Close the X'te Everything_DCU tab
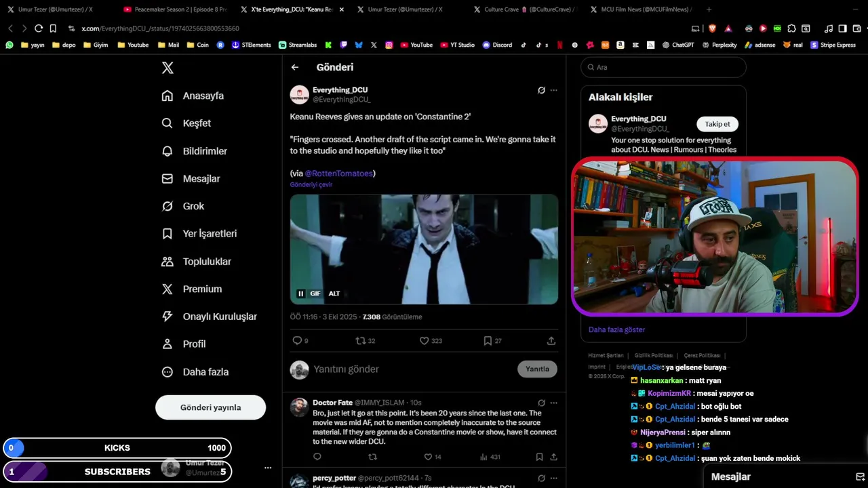 point(342,9)
